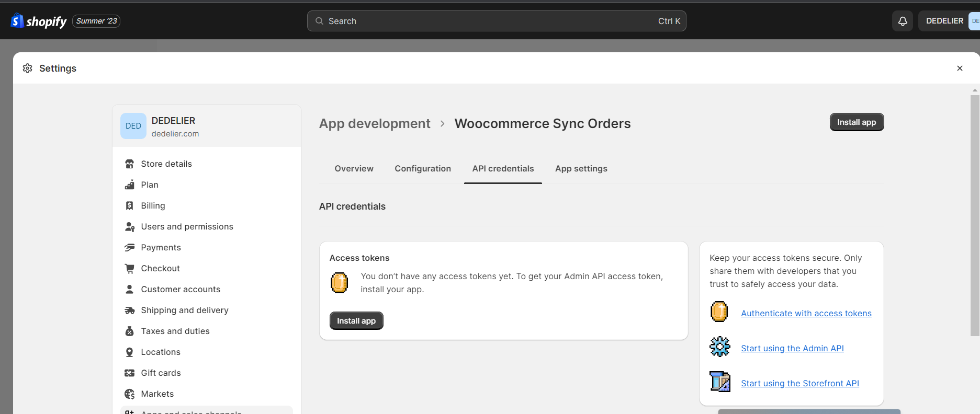This screenshot has height=414, width=980.
Task: Click the settings vertical scrollbar
Action: pos(975,215)
